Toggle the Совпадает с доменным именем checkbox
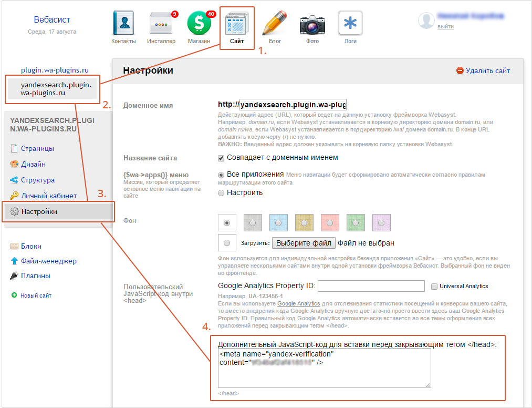Image resolution: width=532 pixels, height=408 pixels. 221,158
